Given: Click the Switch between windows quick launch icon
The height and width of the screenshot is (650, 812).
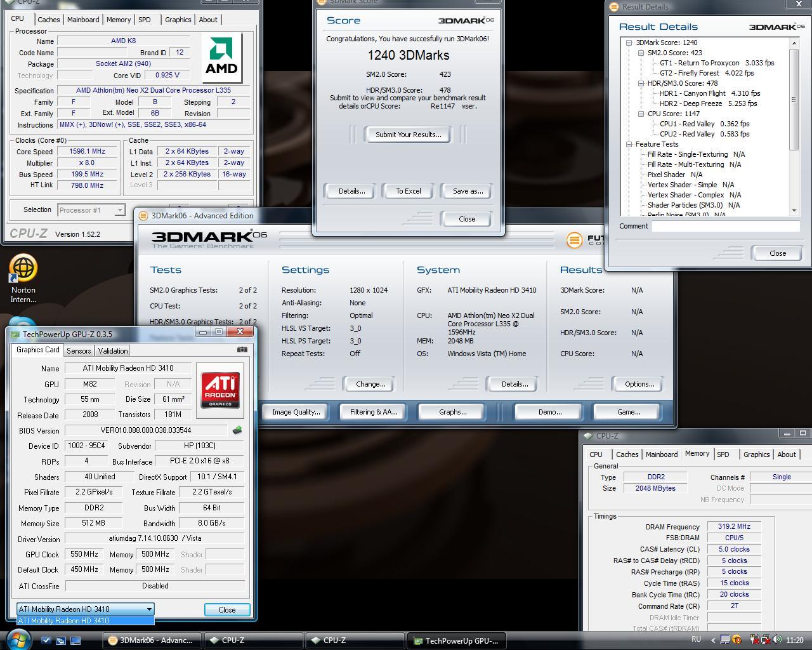Looking at the screenshot, I should click(x=61, y=640).
